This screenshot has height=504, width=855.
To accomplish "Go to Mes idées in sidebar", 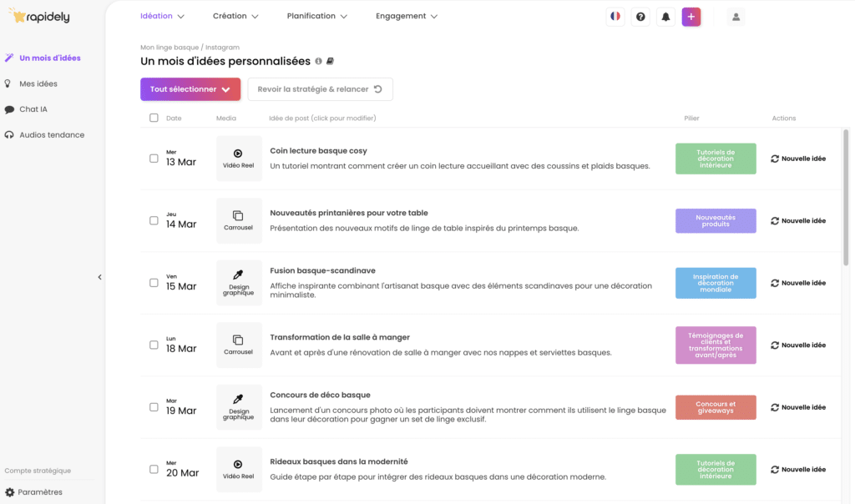I will pyautogui.click(x=38, y=83).
